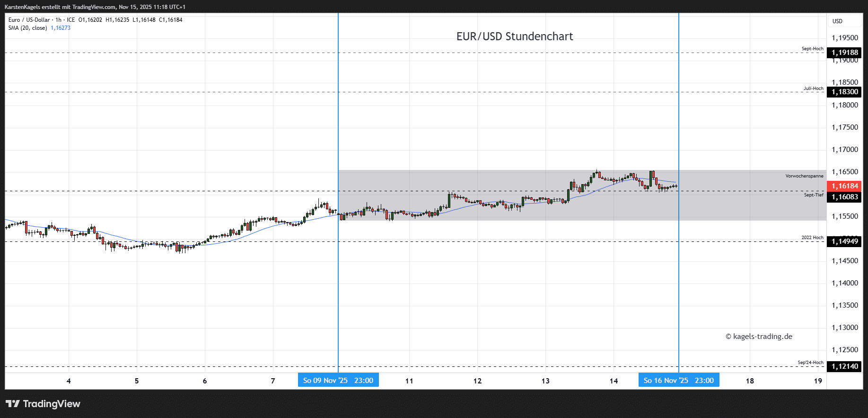Viewport: 868px width, 418px height.
Task: Select the EUR/USD Stundenchart title text
Action: point(514,36)
